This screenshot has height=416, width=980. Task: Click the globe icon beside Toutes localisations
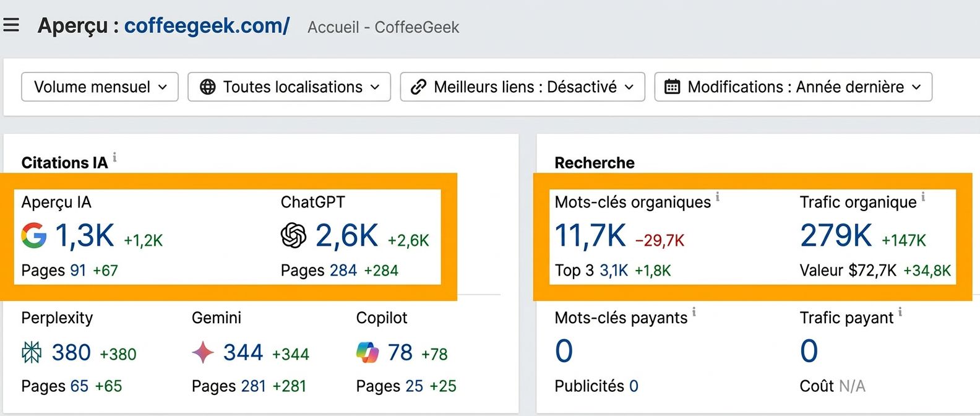coord(207,87)
